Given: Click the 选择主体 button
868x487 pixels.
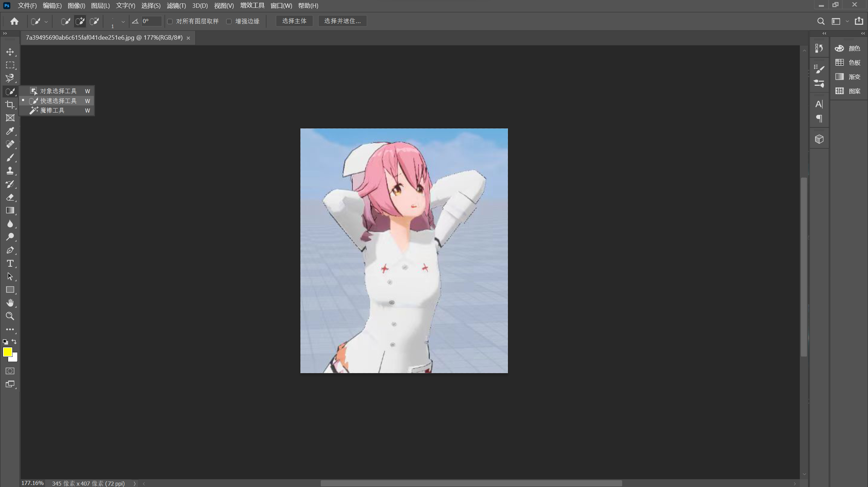Looking at the screenshot, I should tap(294, 21).
